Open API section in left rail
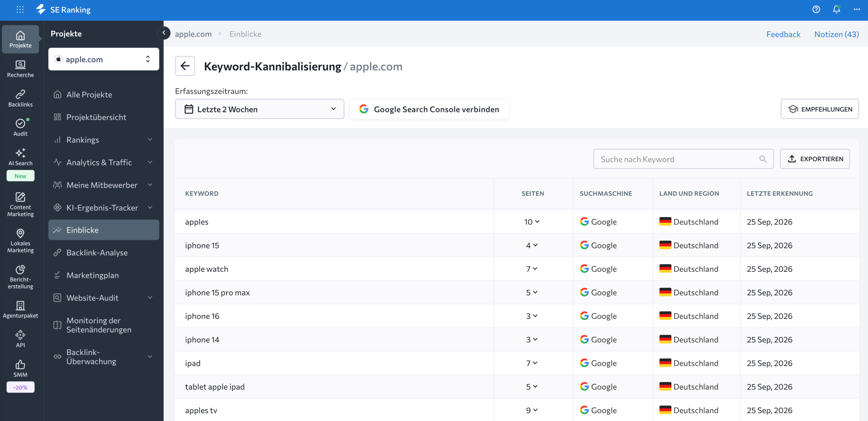This screenshot has width=868, height=421. (x=20, y=339)
